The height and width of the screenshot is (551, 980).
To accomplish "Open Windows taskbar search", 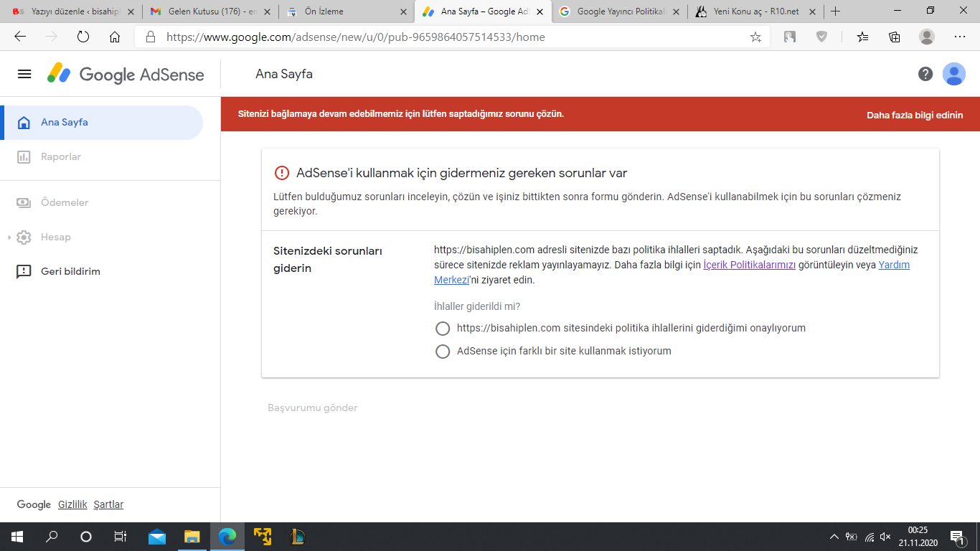I will click(x=52, y=537).
